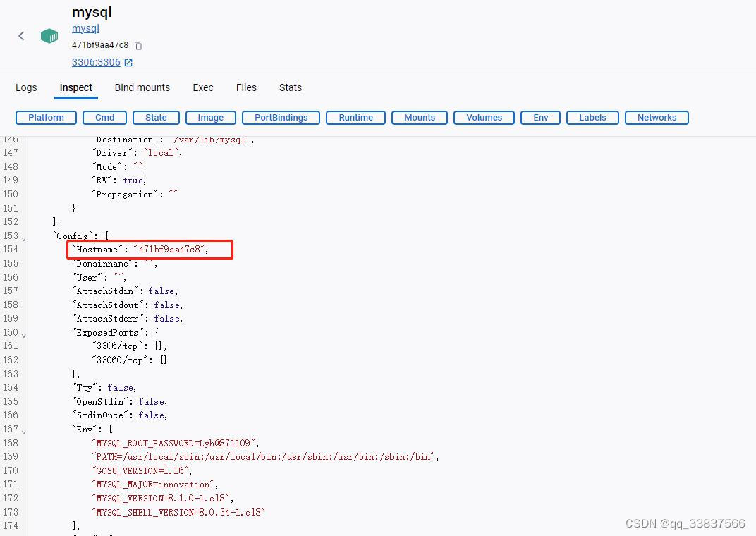Copy the container ID 471bf9aa47c8
The image size is (756, 536).
(138, 45)
